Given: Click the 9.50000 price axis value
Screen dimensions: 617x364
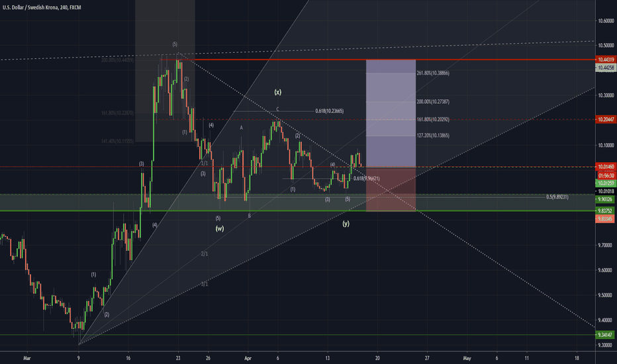Looking at the screenshot, I should pos(606,295).
